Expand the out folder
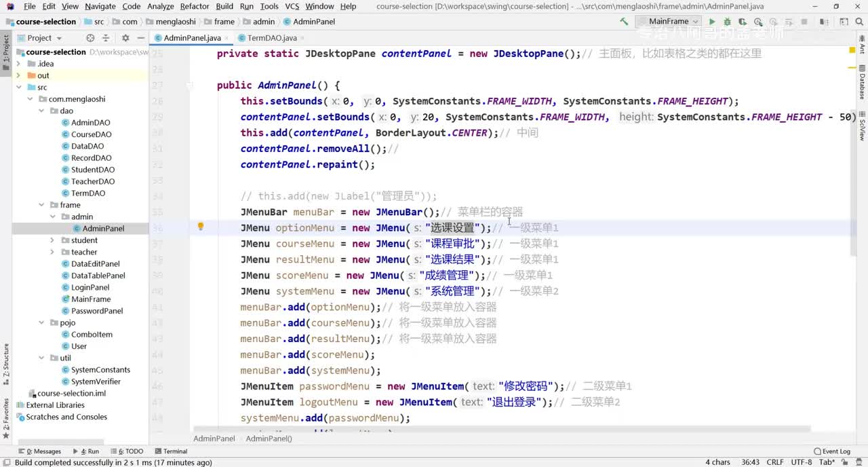Viewport: 868px width, 467px height. coord(19,75)
